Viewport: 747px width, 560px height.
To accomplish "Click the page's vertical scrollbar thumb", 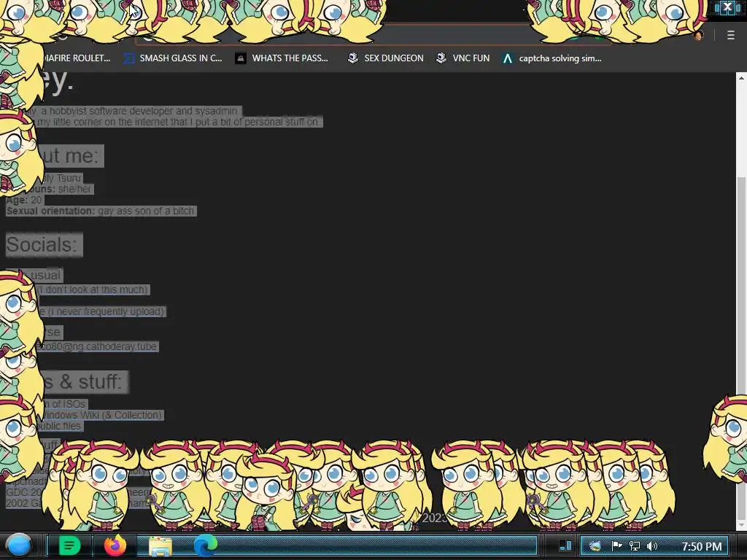I will coord(741,349).
